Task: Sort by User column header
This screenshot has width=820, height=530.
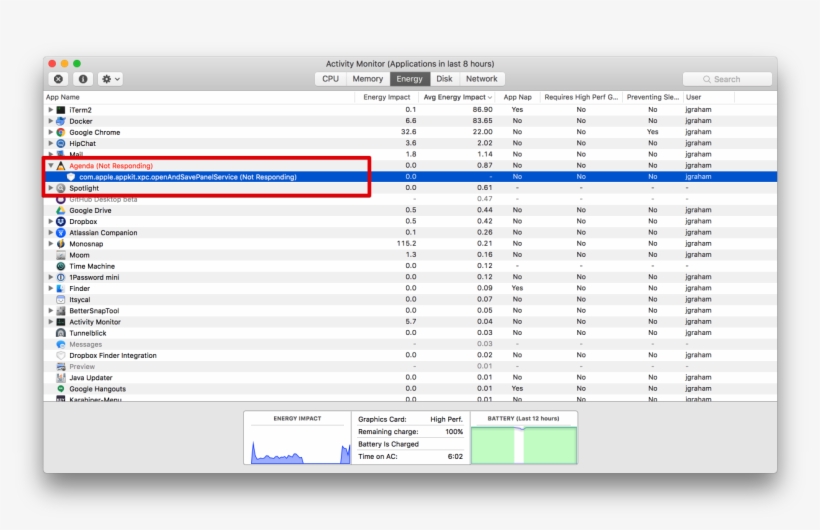Action: tap(709, 97)
